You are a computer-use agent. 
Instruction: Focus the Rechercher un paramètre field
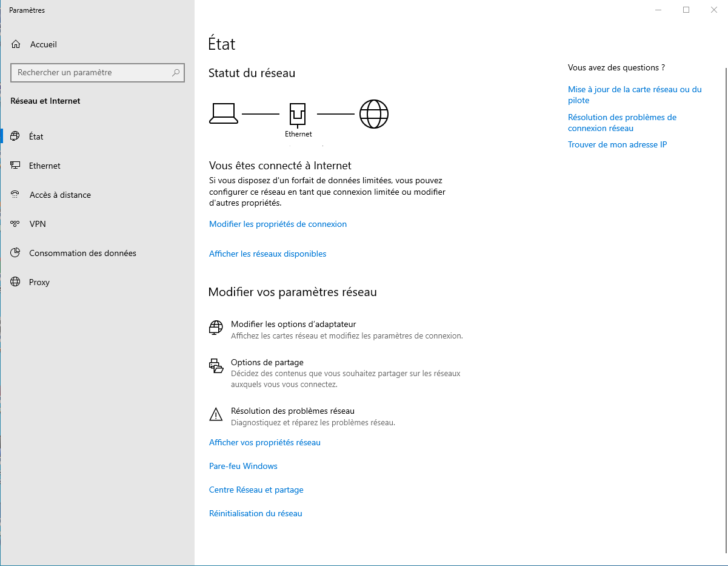click(97, 73)
